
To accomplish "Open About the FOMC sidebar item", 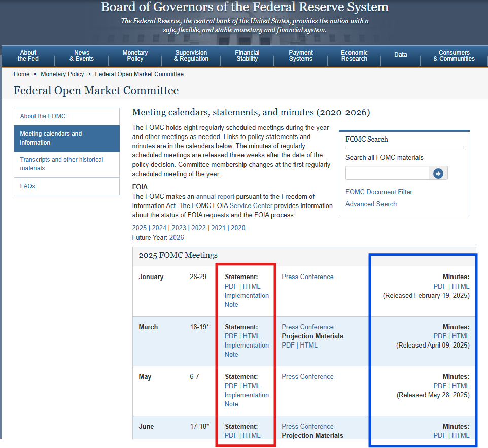I will 66,116.
